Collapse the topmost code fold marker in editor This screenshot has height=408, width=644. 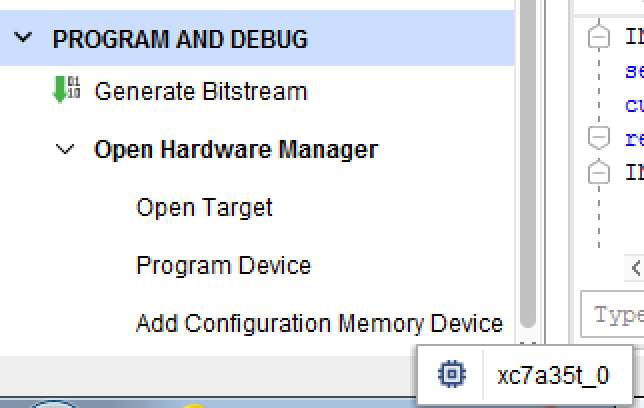point(599,37)
